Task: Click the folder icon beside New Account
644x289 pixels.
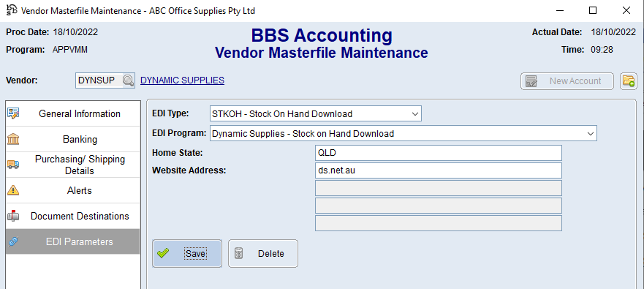Action: click(x=629, y=81)
